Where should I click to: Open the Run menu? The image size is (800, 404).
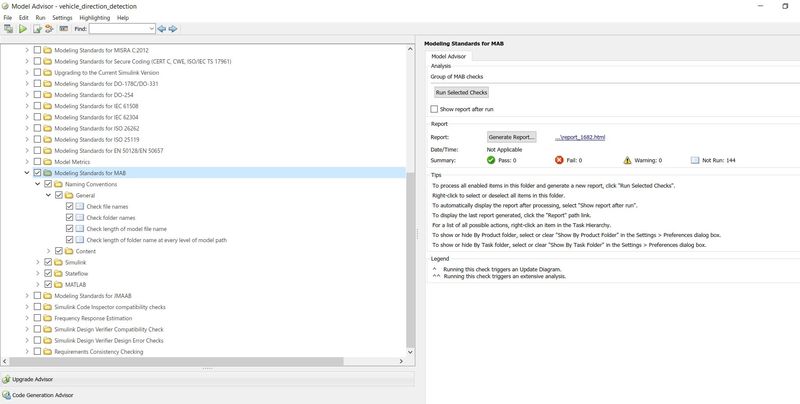(40, 17)
